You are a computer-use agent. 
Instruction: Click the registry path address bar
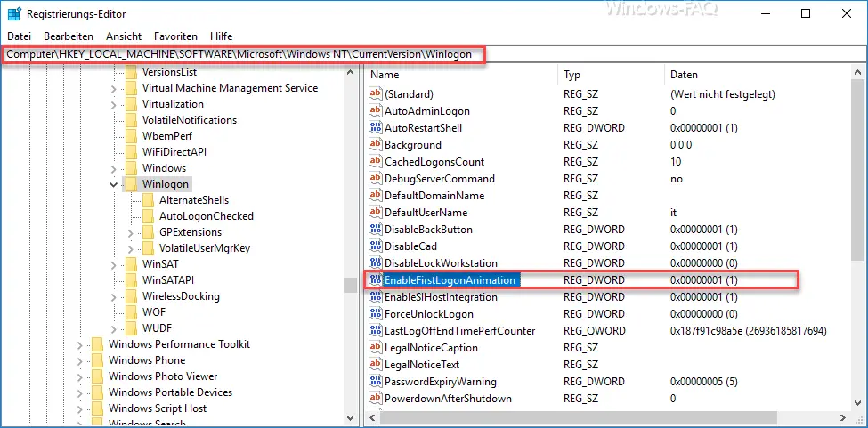[x=434, y=54]
